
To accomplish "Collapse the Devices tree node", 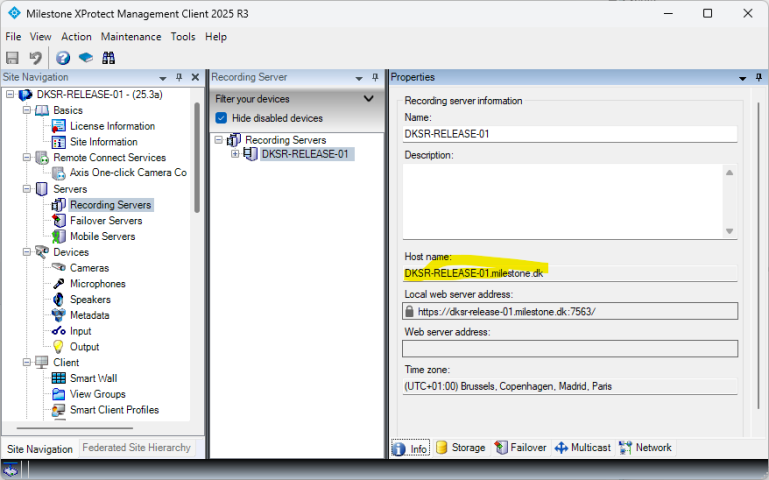I will pyautogui.click(x=26, y=252).
